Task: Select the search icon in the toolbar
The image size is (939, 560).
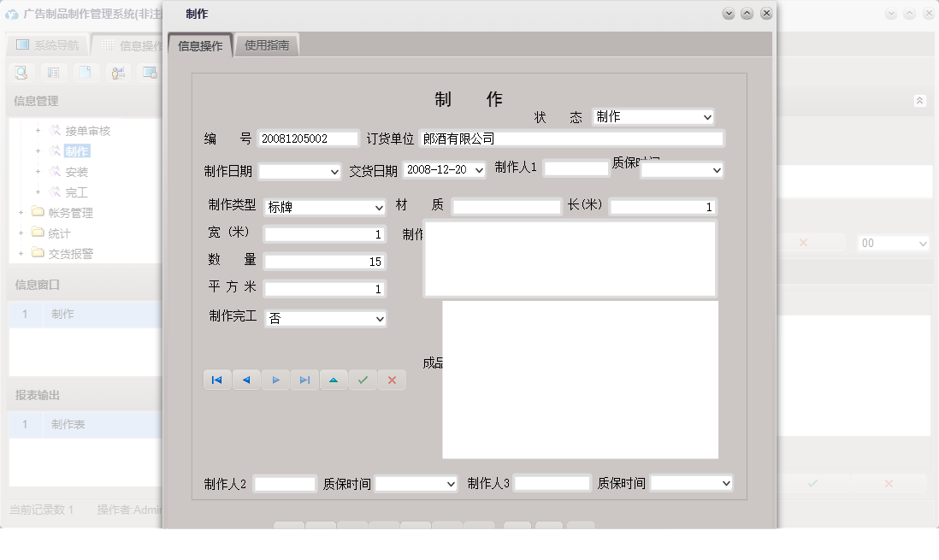Action: point(21,73)
